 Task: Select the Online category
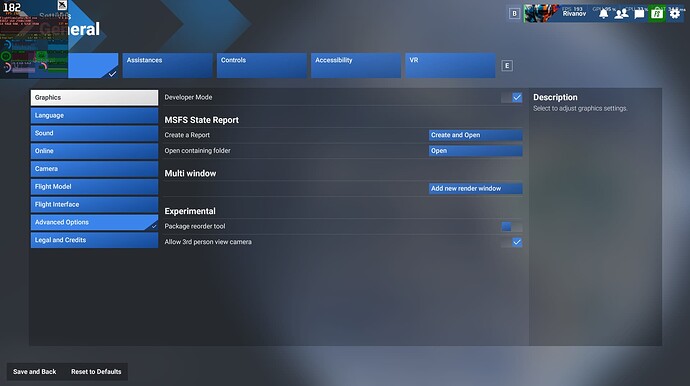coord(94,151)
